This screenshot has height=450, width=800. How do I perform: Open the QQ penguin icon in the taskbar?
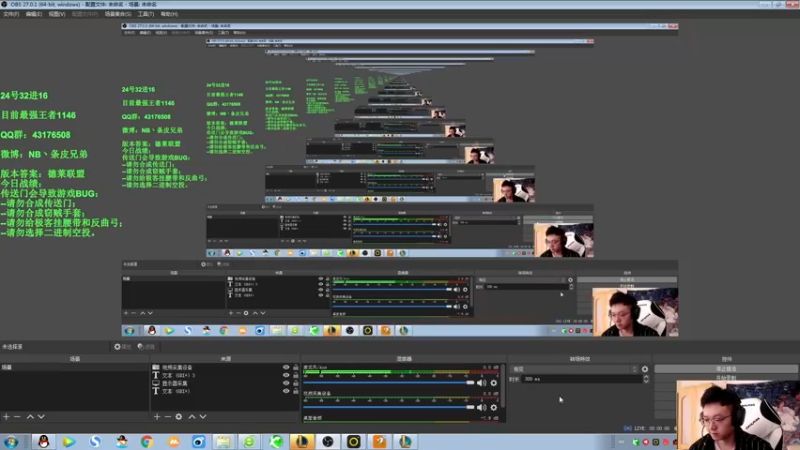43,441
